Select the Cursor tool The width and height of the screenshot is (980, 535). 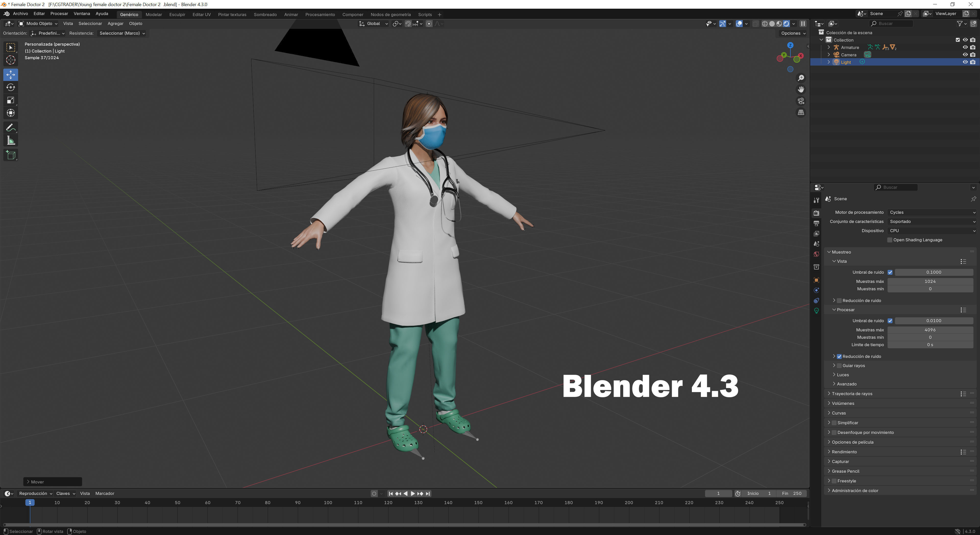point(11,60)
